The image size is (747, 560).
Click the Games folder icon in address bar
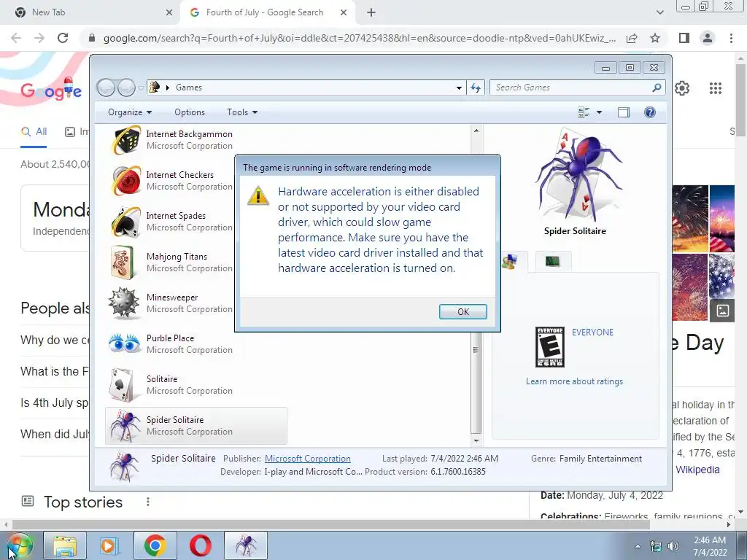[x=155, y=87]
